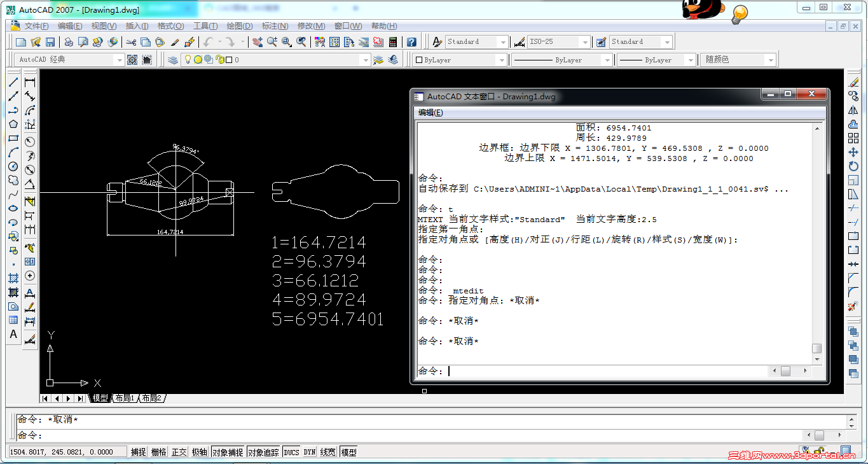
Task: Click text window horizontal scrollbar thumb
Action: (x=786, y=371)
